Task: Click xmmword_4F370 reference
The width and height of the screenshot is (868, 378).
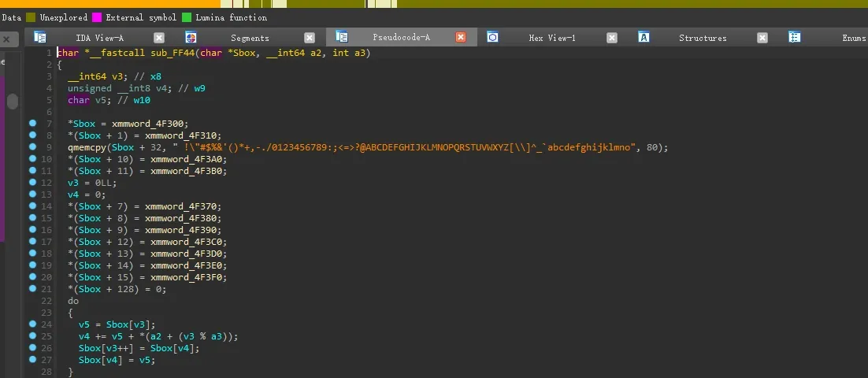Action: click(183, 206)
